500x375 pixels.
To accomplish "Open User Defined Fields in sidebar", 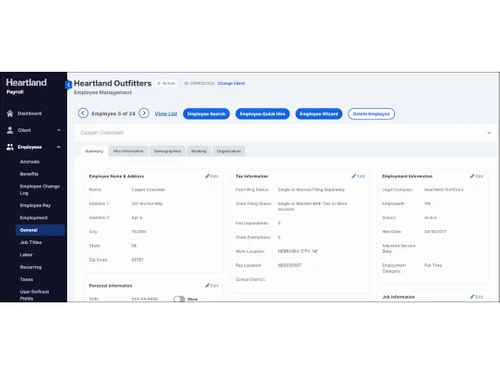I will pos(34,295).
